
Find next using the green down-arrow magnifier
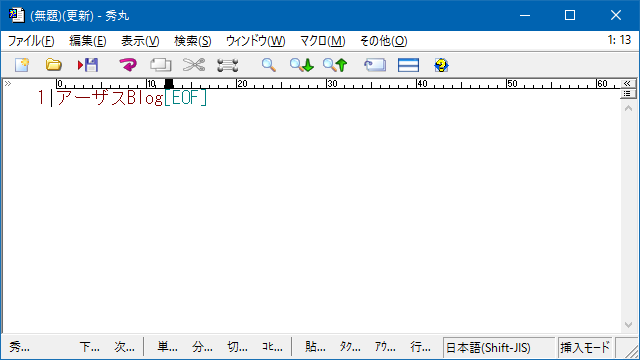[302, 65]
